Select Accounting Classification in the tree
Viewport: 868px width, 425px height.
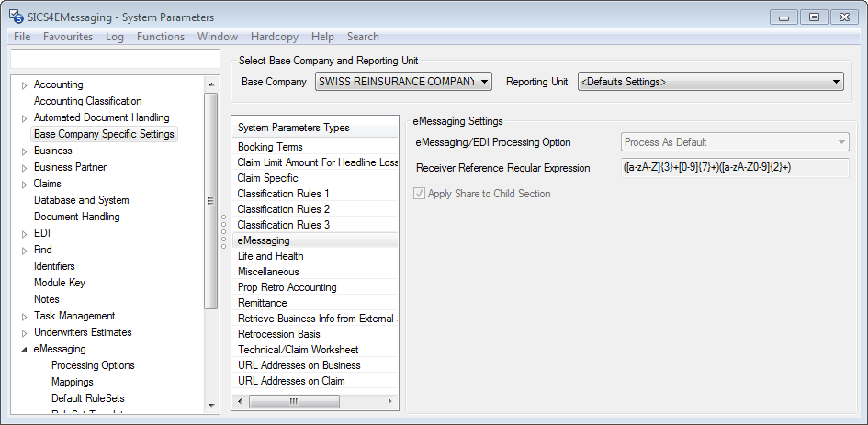click(88, 101)
